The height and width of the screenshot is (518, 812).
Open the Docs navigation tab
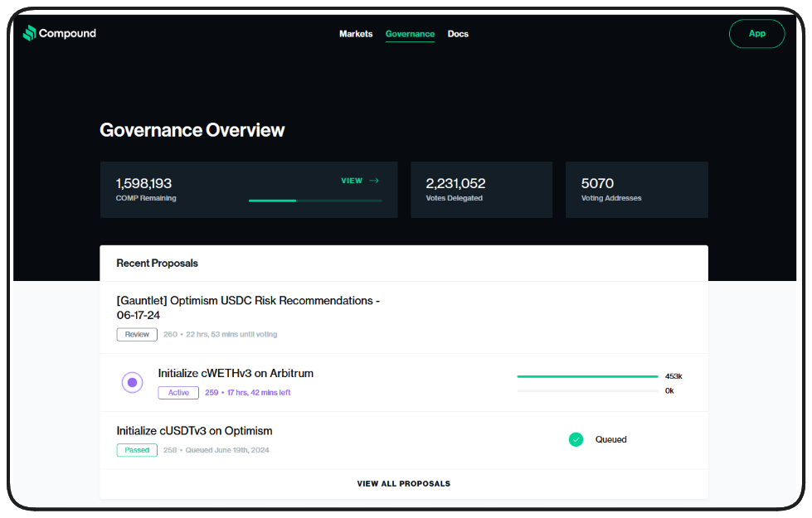(458, 34)
